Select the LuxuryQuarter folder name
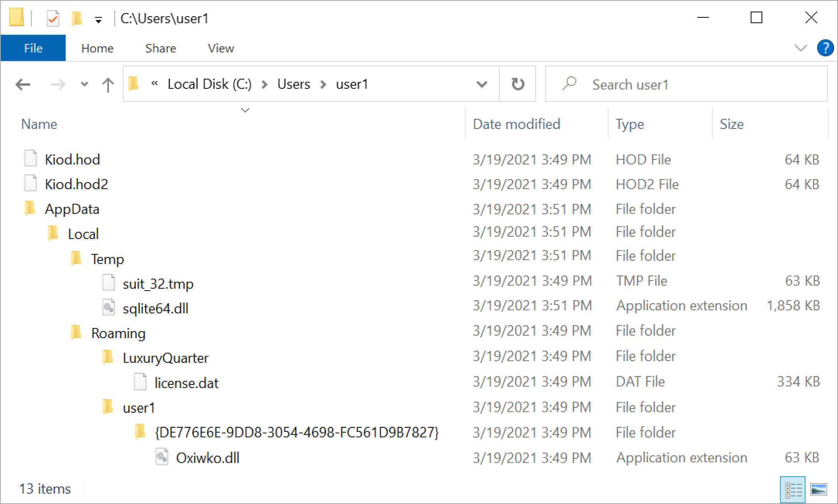This screenshot has height=504, width=838. [166, 358]
